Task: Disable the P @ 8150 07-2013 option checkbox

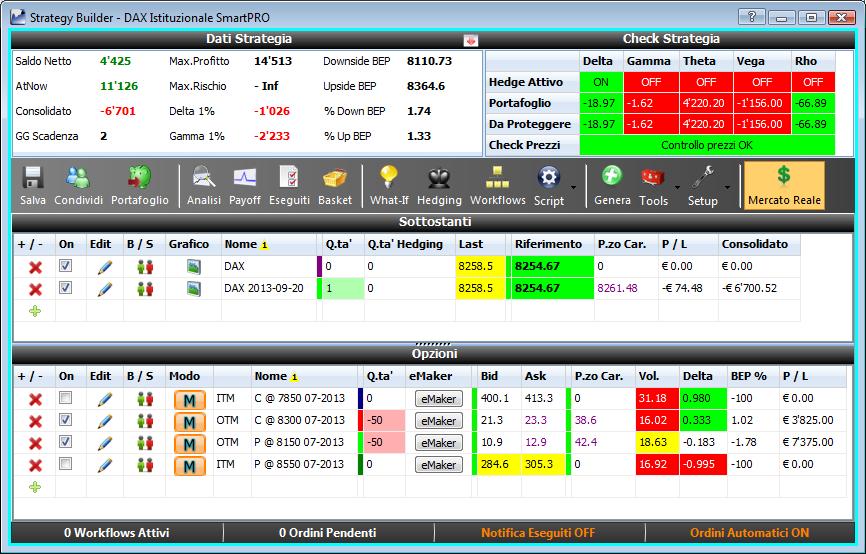Action: pyautogui.click(x=65, y=442)
